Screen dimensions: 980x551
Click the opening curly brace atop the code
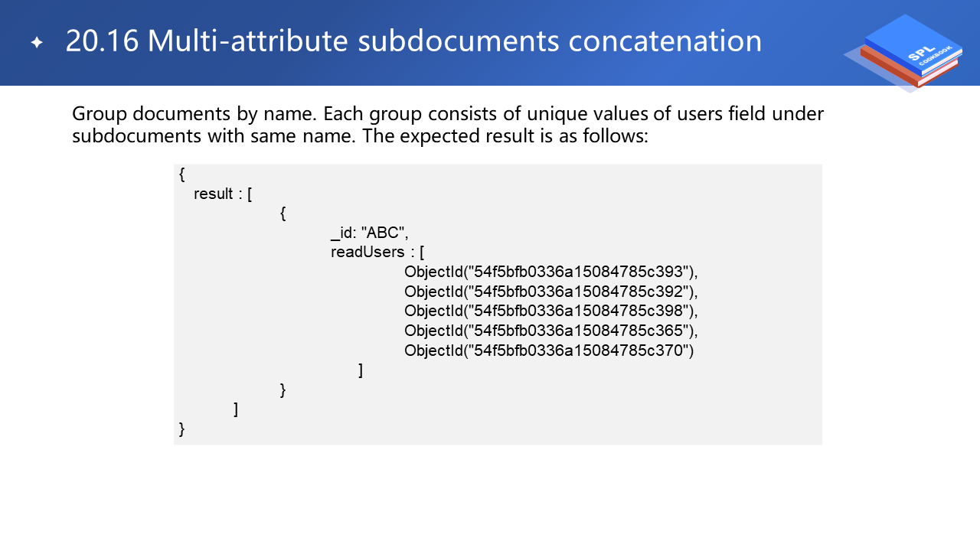coord(182,174)
